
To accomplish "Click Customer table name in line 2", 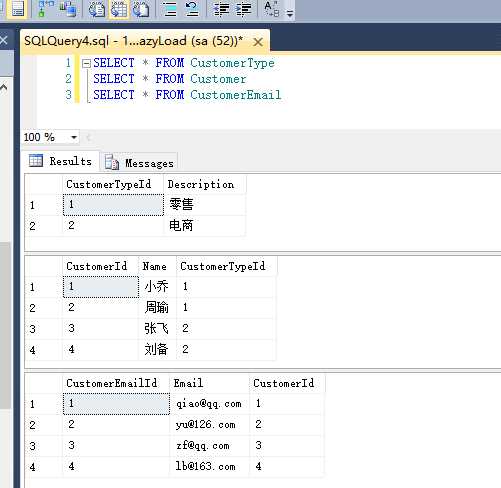I will click(218, 79).
